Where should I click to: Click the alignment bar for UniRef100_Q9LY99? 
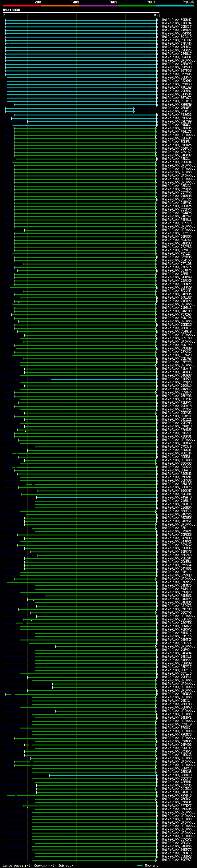93,122
